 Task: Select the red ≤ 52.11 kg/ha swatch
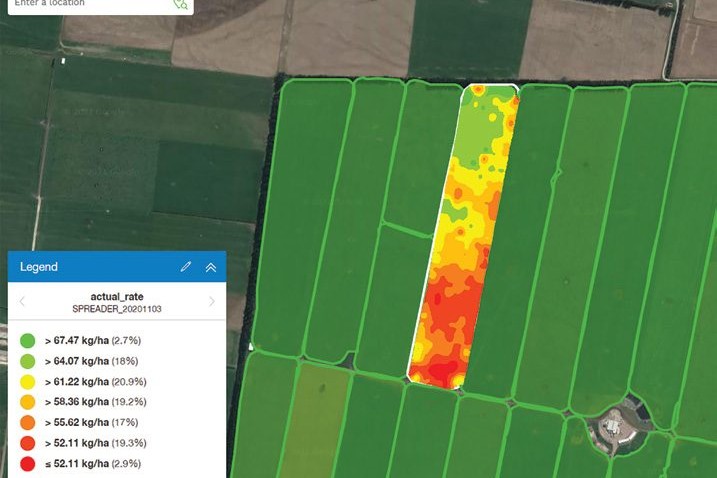(27, 464)
